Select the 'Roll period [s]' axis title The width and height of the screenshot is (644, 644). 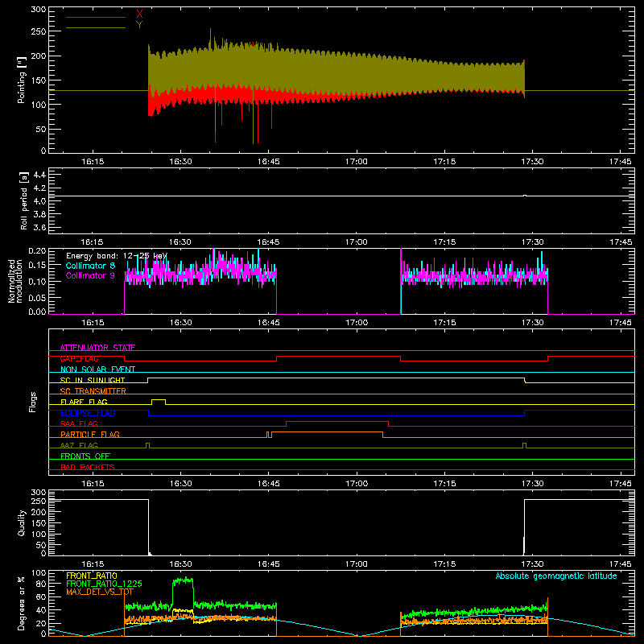[x=24, y=200]
